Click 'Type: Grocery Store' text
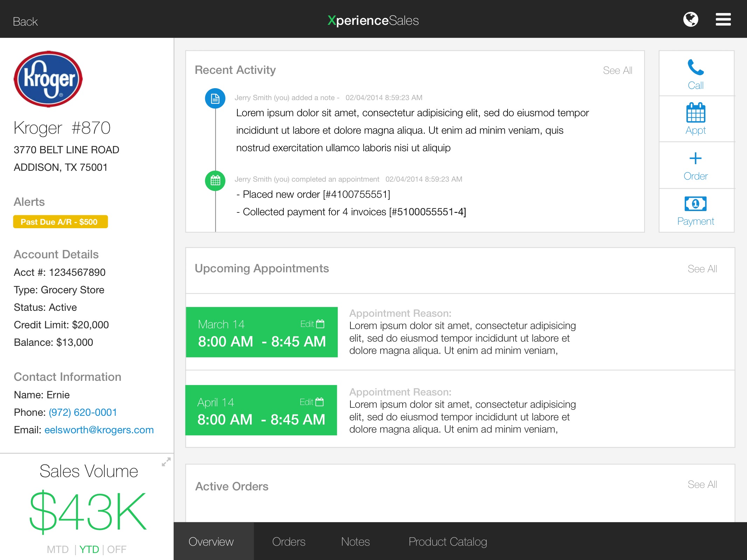Screen dimensions: 747x560 coord(59,290)
